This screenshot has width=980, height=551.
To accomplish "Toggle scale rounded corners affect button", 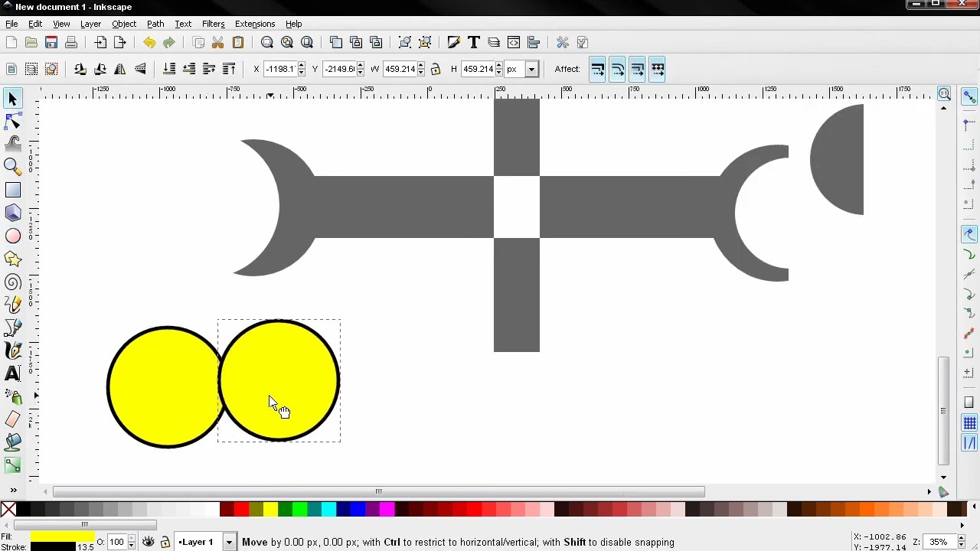I will 618,69.
